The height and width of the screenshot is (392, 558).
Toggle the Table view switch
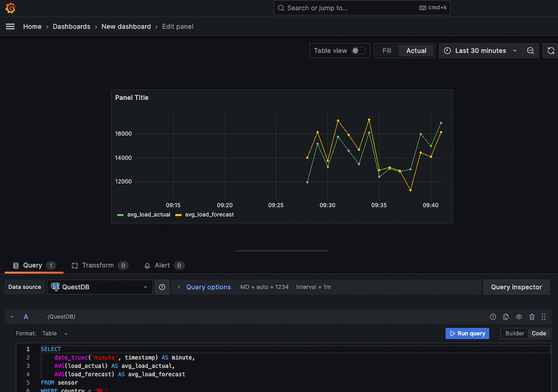click(358, 51)
